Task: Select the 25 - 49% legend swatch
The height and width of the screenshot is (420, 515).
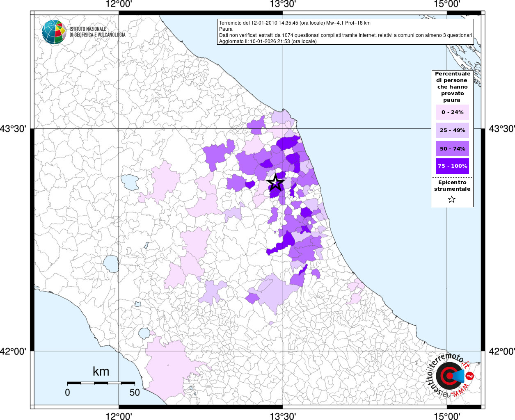Action: (452, 130)
